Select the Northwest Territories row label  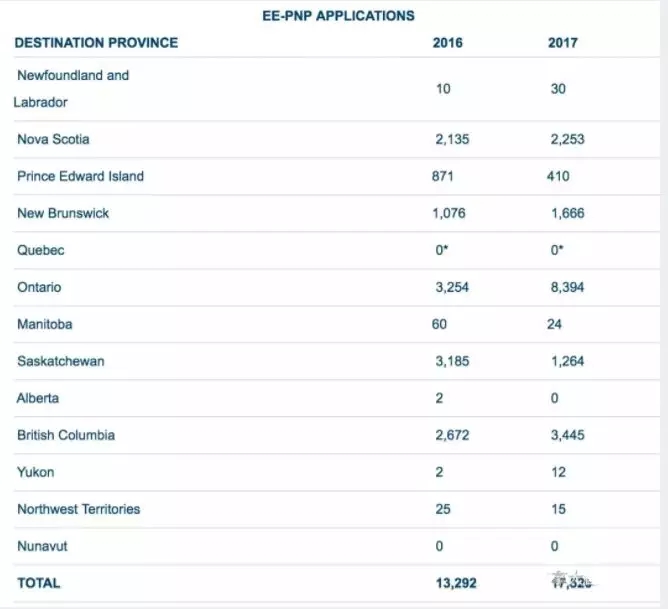pos(79,509)
